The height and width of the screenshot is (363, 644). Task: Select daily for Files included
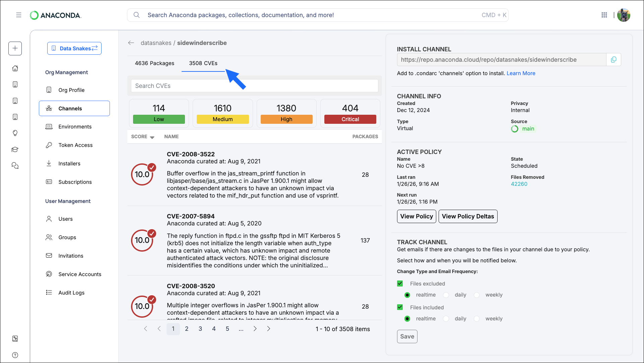tap(446, 319)
